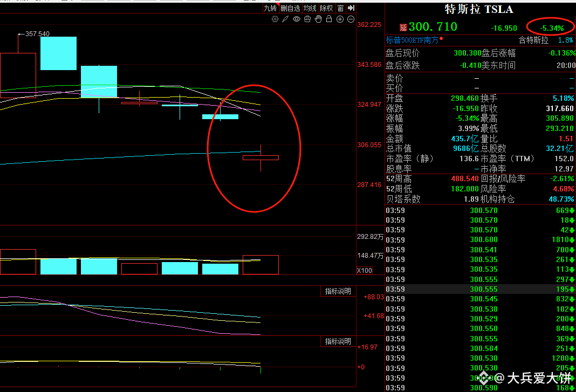This screenshot has width=576, height=392.
Task: Select tick row with volume 669
Action: pyautogui.click(x=480, y=210)
